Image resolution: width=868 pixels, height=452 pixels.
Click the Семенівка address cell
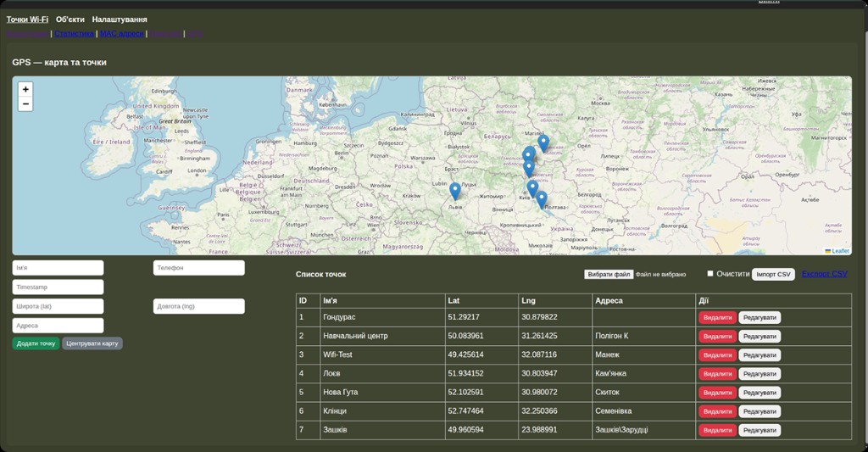pos(644,411)
